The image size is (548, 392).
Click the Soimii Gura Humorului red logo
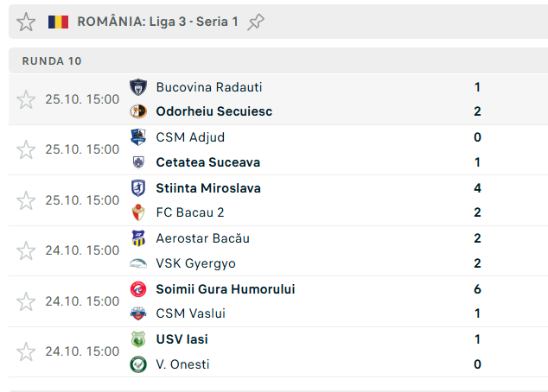[138, 289]
